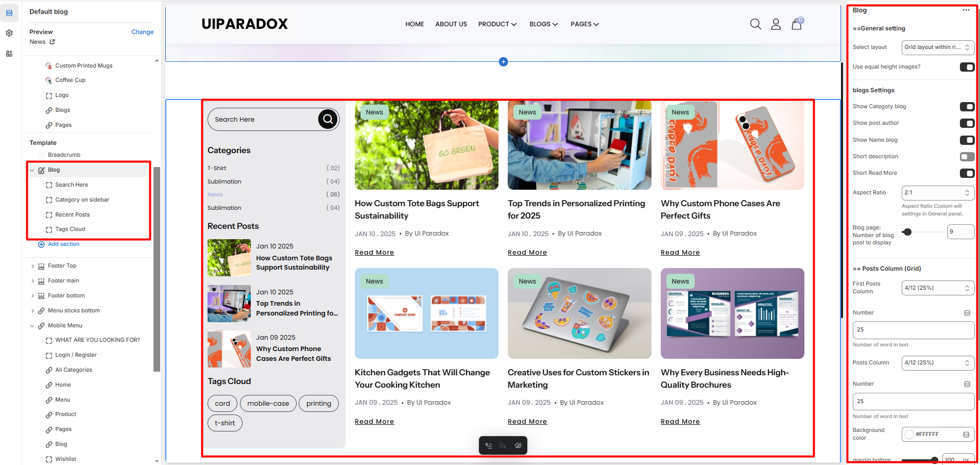
Task: Toggle Show Name blog switch
Action: 967,140
